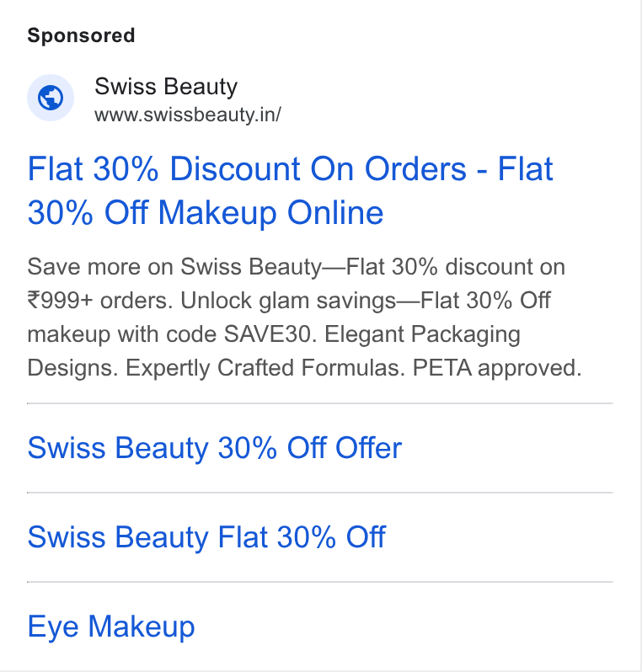642x672 pixels.
Task: Click the divider above the 30% Off Offer sitelink
Action: pos(320,403)
